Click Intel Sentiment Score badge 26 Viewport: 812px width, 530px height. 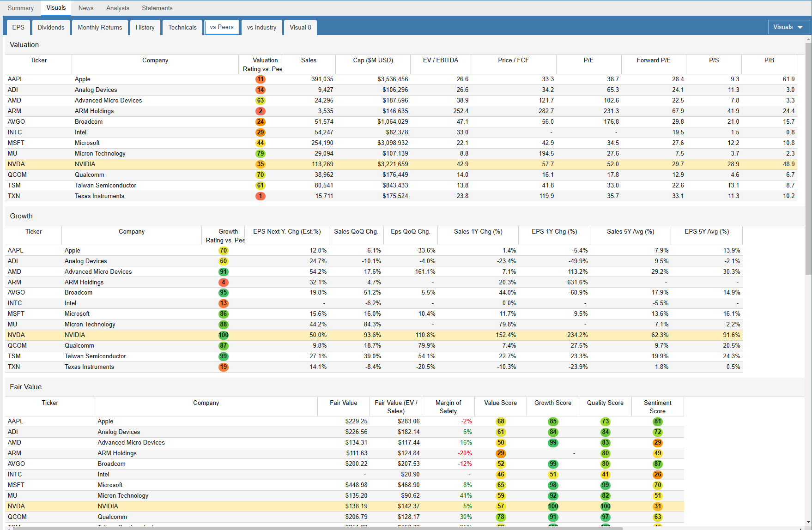pos(658,475)
